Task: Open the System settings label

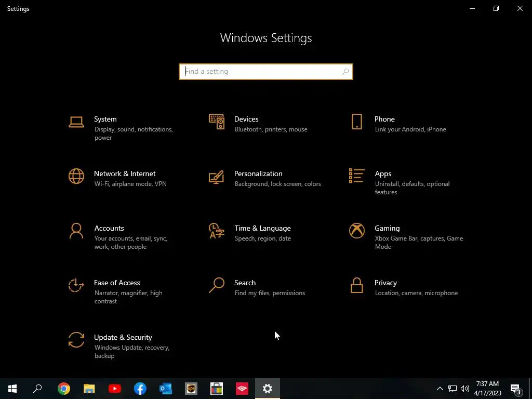Action: (x=105, y=119)
